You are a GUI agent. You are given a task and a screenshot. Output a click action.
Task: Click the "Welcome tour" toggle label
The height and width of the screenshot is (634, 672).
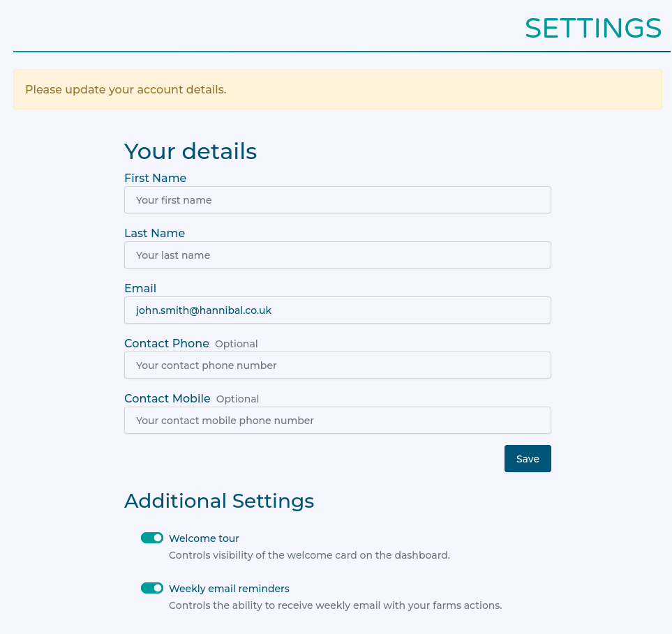[204, 538]
